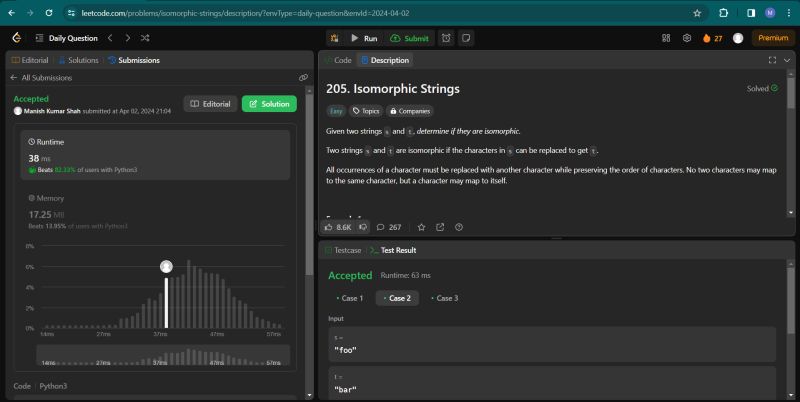The height and width of the screenshot is (402, 800).
Task: Click the user marker on runtime chart
Action: pos(166,266)
